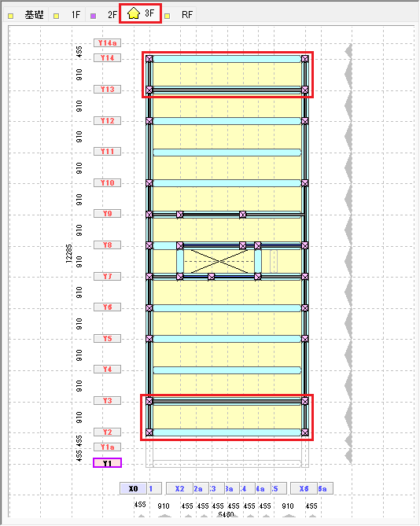The height and width of the screenshot is (526, 420).
Task: Select the cyan beam on Y4 line
Action: coord(227,370)
